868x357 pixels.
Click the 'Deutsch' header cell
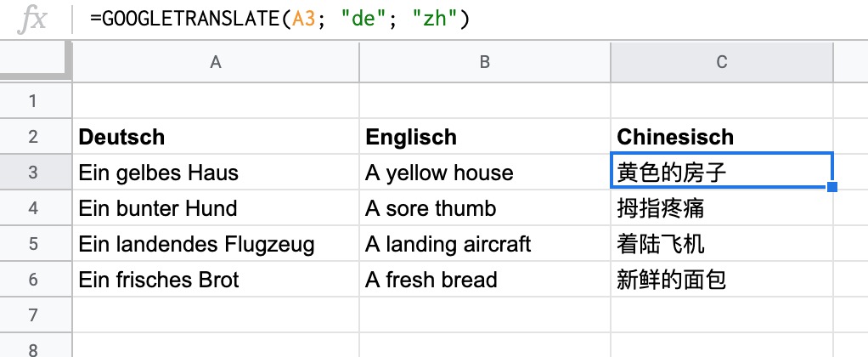click(x=216, y=136)
